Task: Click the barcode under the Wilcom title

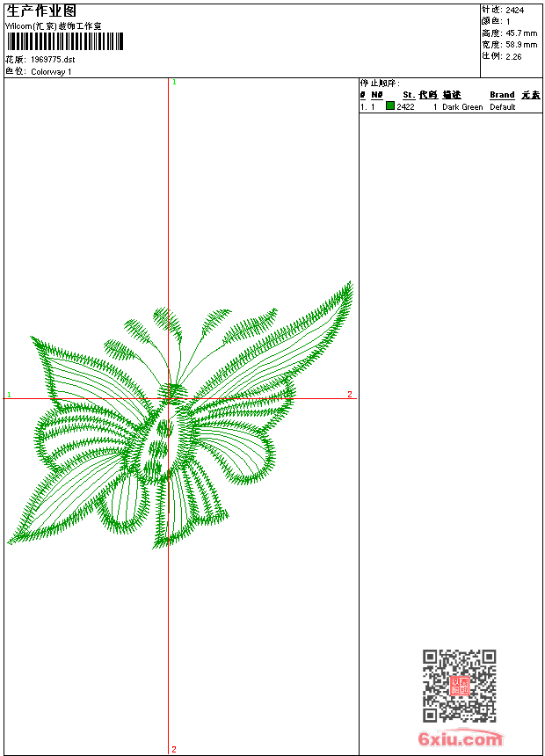Action: coord(64,41)
